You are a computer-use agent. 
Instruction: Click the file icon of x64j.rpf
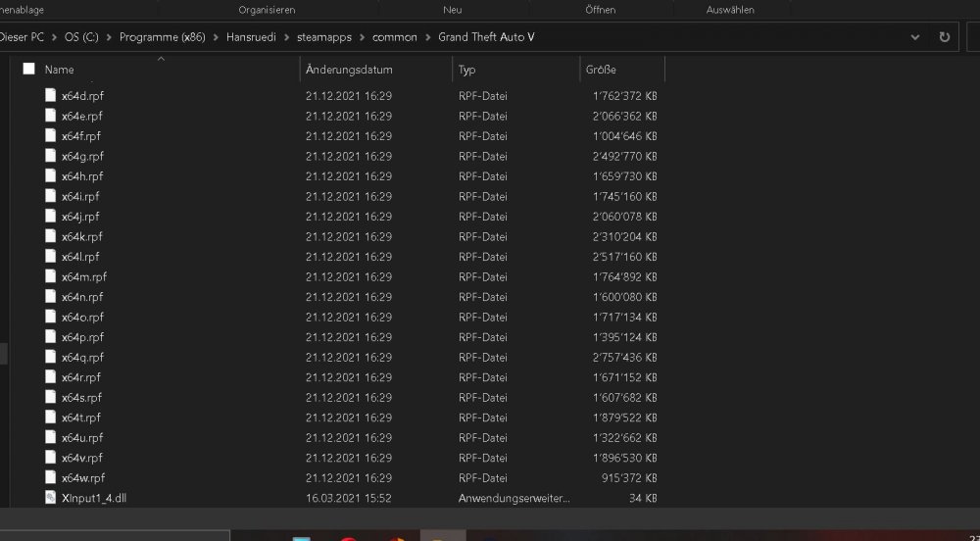(51, 217)
